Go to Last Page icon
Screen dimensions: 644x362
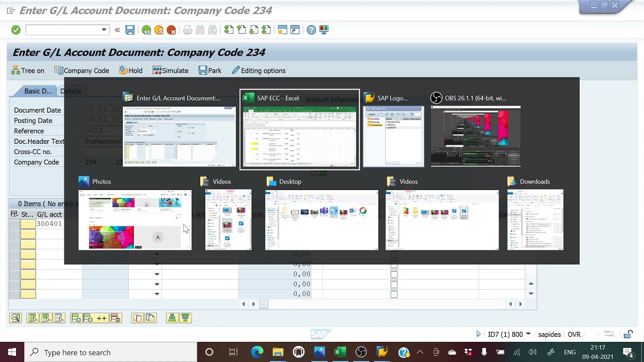click(x=266, y=30)
